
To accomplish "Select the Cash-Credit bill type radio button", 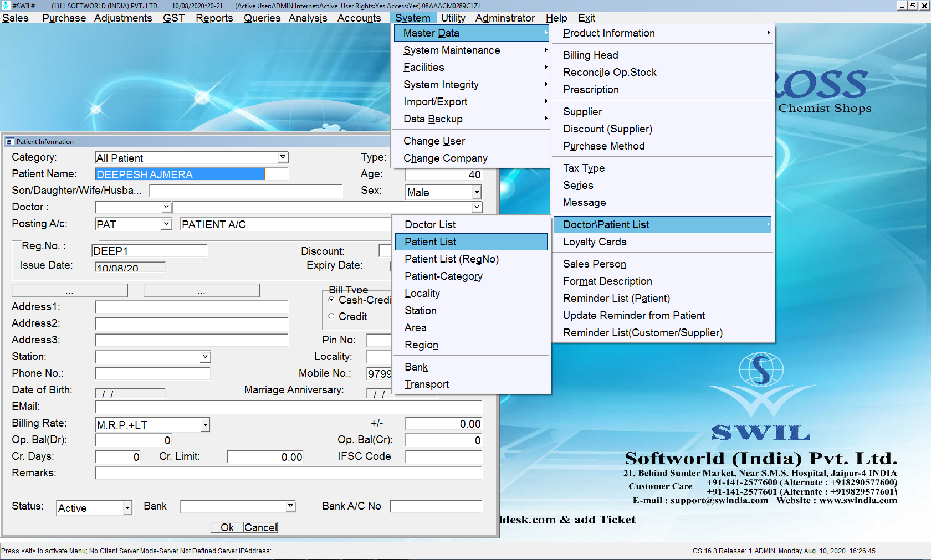I will pyautogui.click(x=331, y=300).
